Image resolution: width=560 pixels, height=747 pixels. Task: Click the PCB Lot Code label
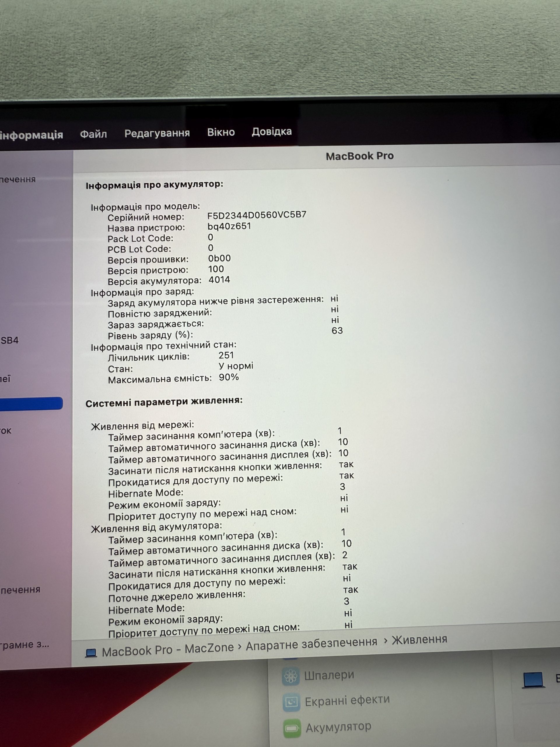click(x=139, y=249)
